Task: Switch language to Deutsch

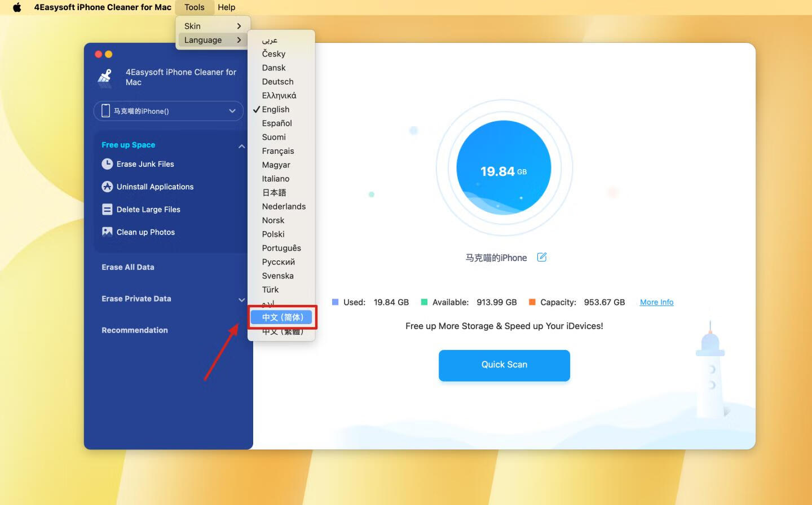Action: coord(281,82)
